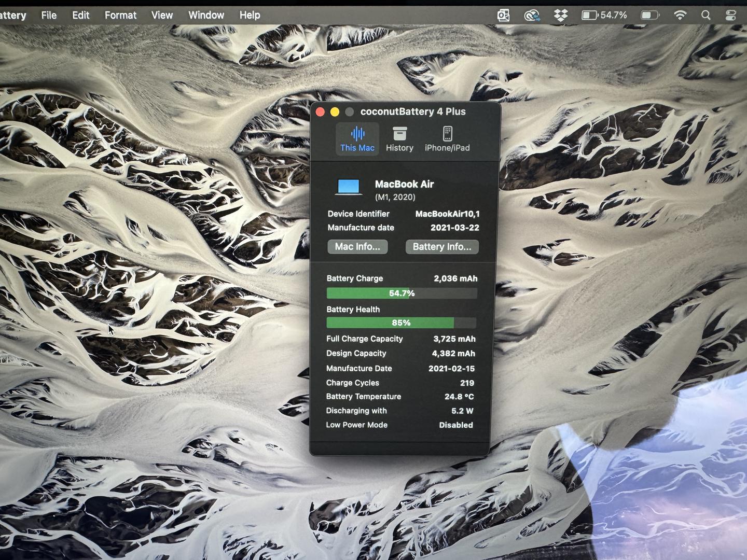Click the Mac Info... button

(357, 247)
